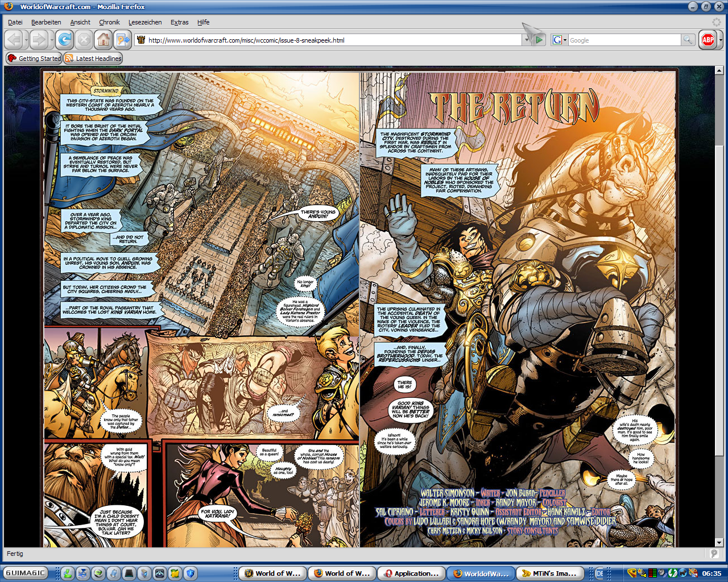Click the site favicon in the address bar
This screenshot has width=728, height=582.
142,40
